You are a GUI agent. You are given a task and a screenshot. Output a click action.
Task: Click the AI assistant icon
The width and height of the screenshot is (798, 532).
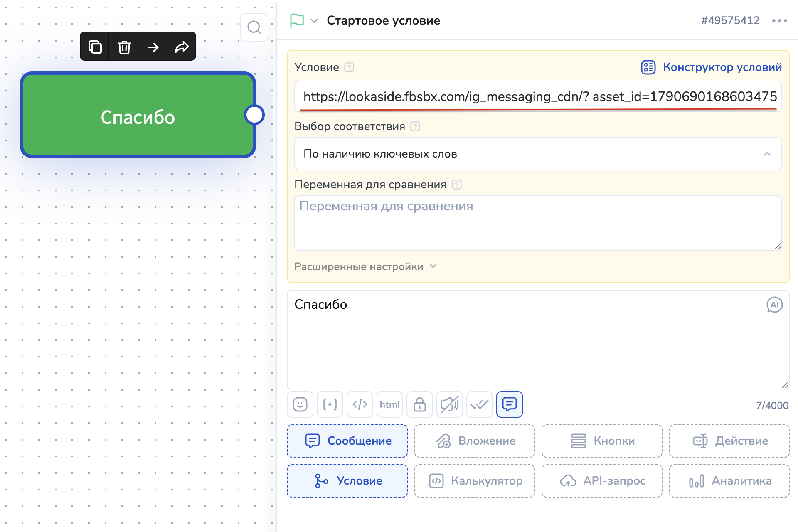(x=774, y=305)
